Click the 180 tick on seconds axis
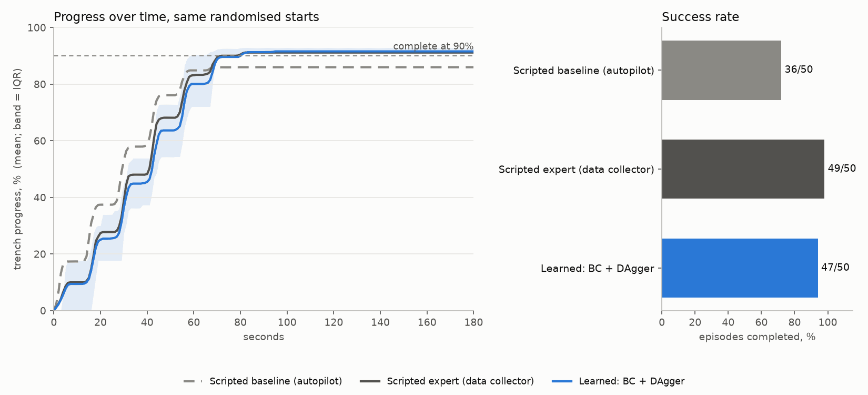The width and height of the screenshot is (868, 395). point(473,322)
